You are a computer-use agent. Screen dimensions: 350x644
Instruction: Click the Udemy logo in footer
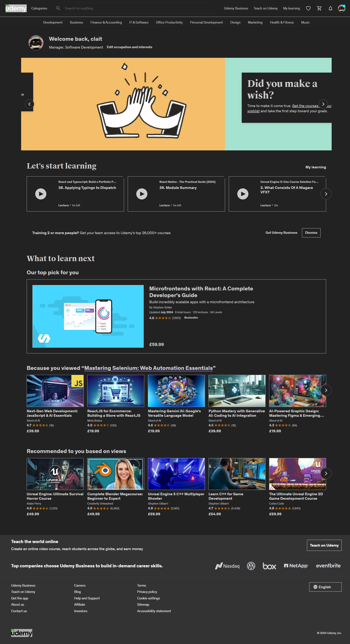(22, 633)
